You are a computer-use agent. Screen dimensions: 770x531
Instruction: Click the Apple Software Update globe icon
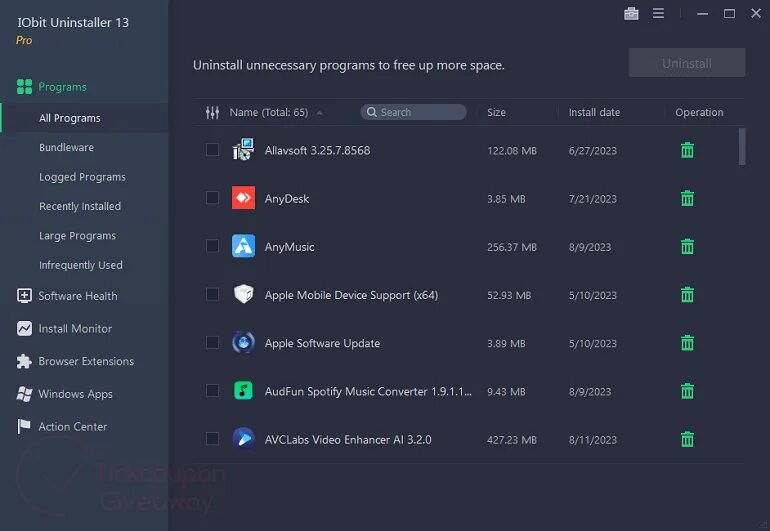click(243, 342)
